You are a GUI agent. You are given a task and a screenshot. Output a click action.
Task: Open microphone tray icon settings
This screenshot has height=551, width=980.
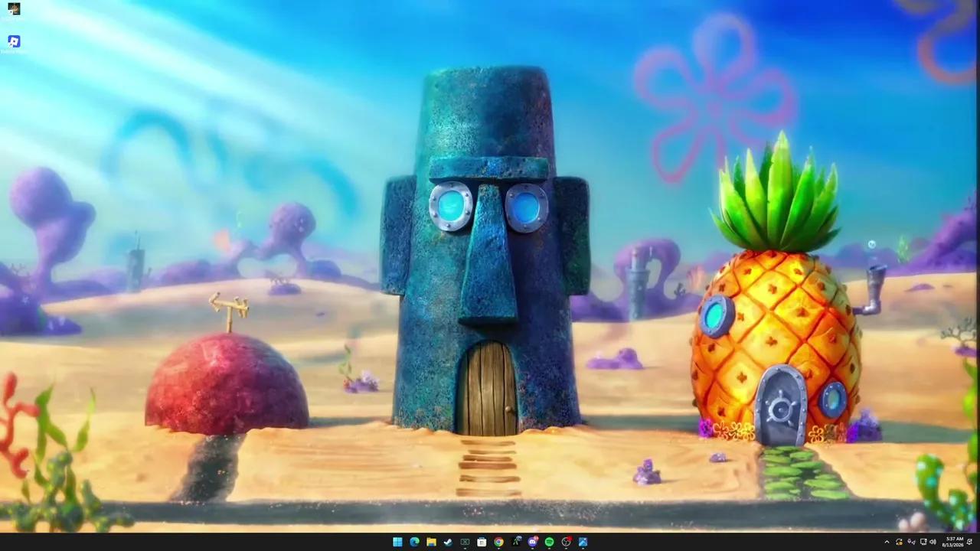click(911, 542)
